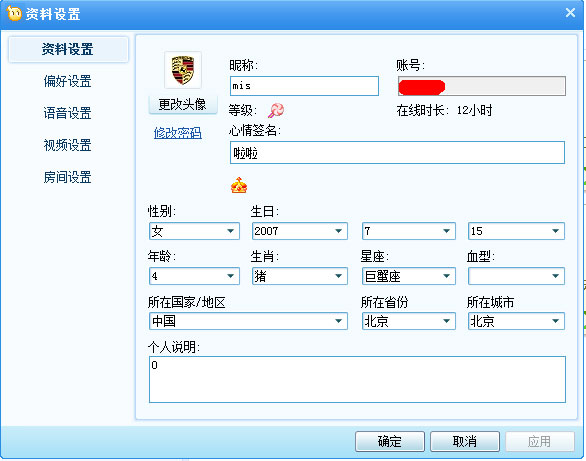This screenshot has width=586, height=461.
Task: Click the 个人说明 text area
Action: 357,380
